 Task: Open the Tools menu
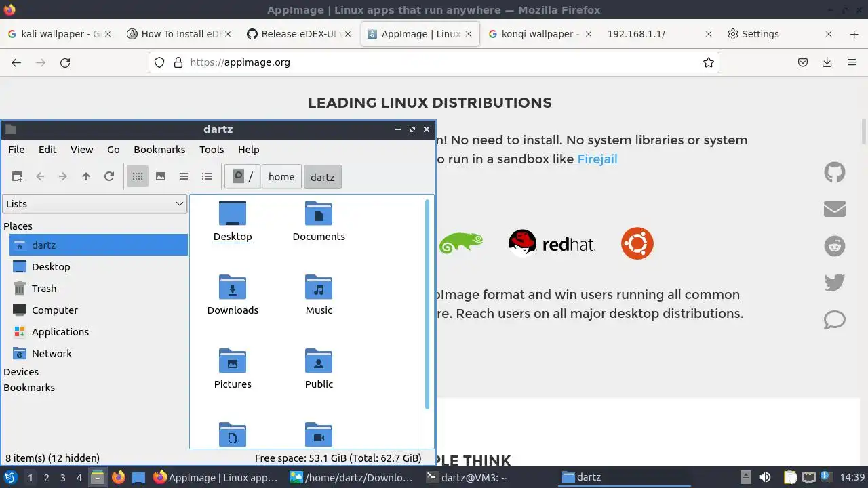coord(212,150)
